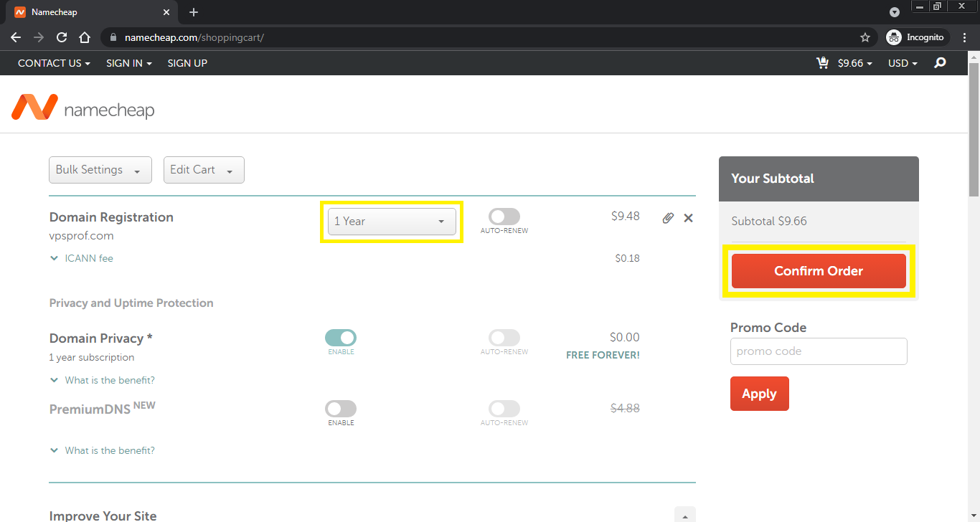Open Chrome three-dot menu
This screenshot has height=522, width=980.
tap(965, 37)
